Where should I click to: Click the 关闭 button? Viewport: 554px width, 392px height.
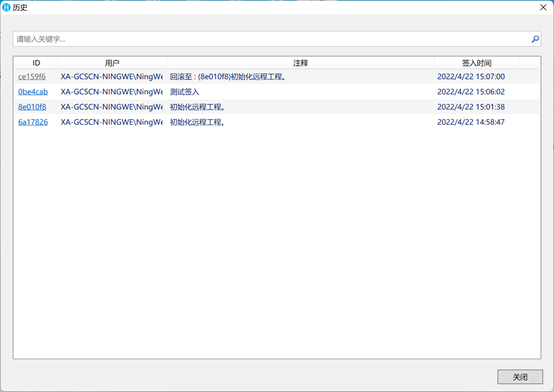coord(520,377)
